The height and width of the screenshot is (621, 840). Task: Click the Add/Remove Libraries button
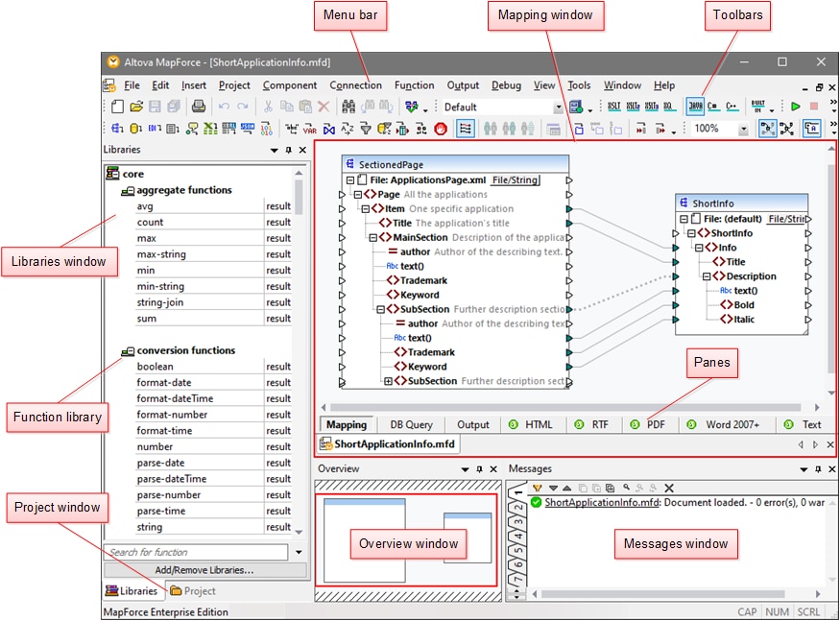click(x=204, y=570)
